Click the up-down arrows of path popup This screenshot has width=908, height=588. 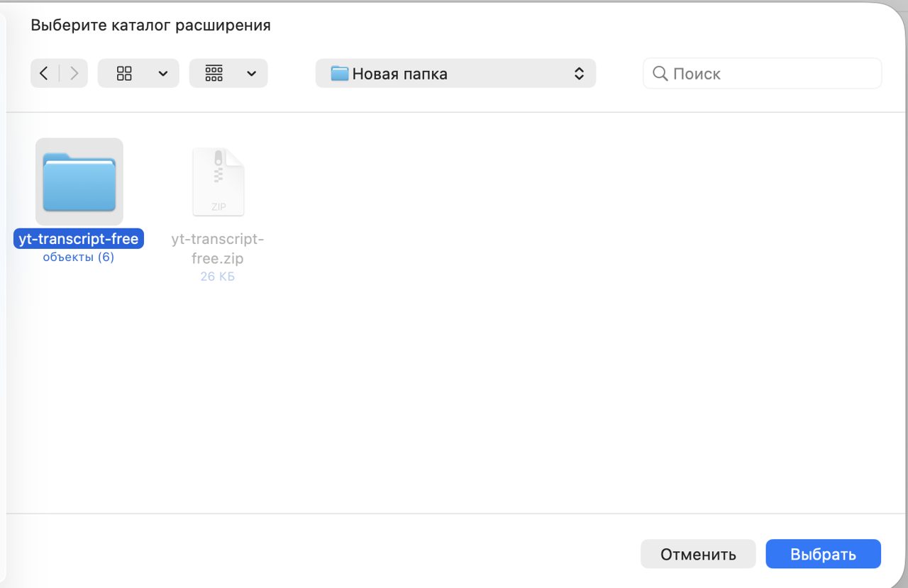[579, 73]
